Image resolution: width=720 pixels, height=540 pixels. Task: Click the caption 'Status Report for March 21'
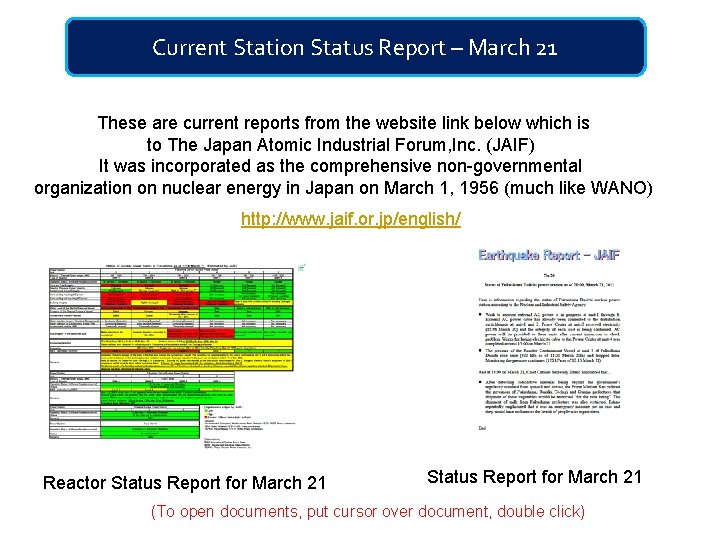(534, 477)
